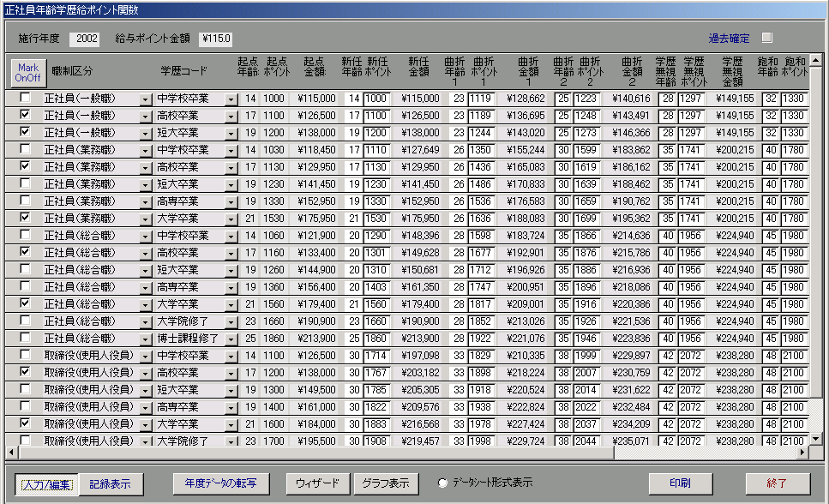Open 職制区分 dropdown for 取締役 中学校卒業 row
The height and width of the screenshot is (504, 829).
[x=146, y=356]
